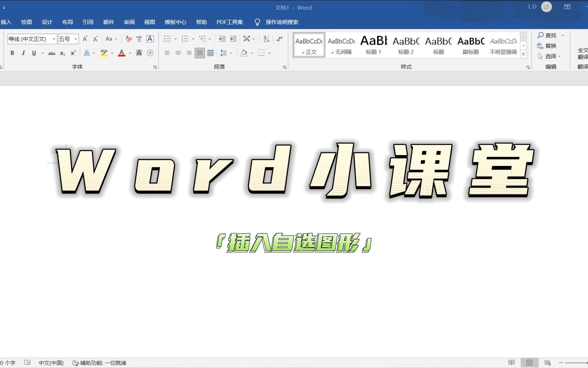Open the 选择 menu

[x=549, y=56]
